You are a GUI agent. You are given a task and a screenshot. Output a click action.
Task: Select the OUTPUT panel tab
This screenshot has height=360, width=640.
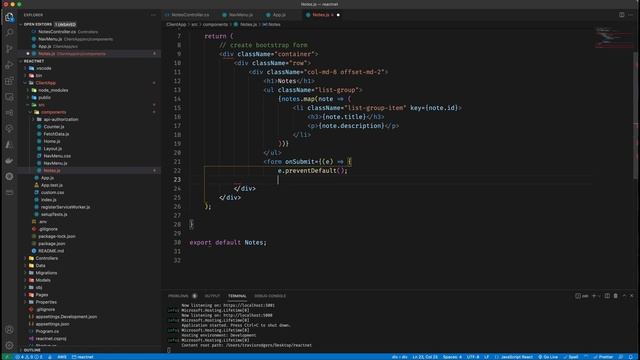coord(212,296)
